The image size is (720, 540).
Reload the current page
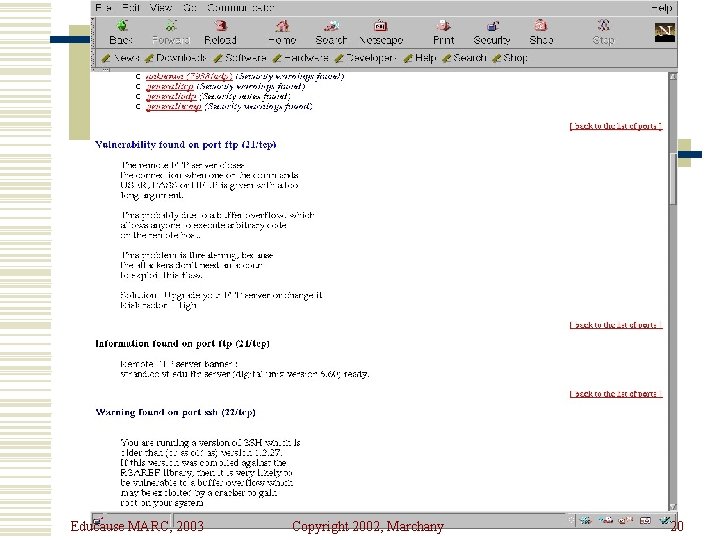pos(220,32)
